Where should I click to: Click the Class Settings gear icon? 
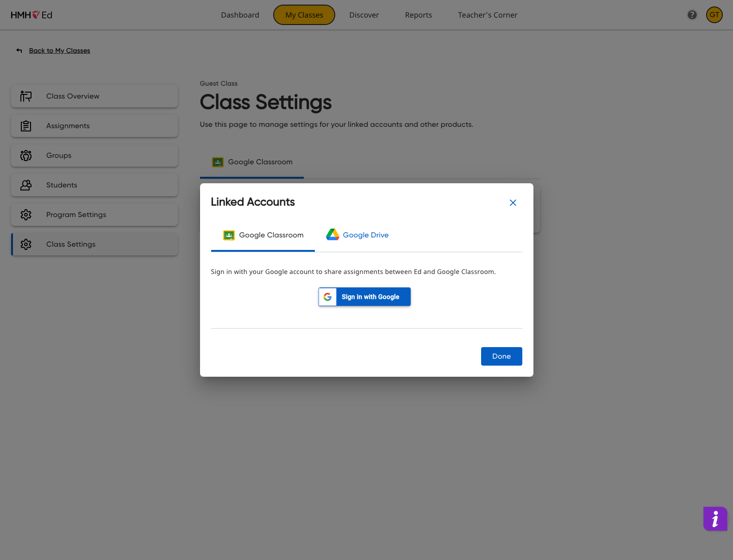(x=26, y=244)
